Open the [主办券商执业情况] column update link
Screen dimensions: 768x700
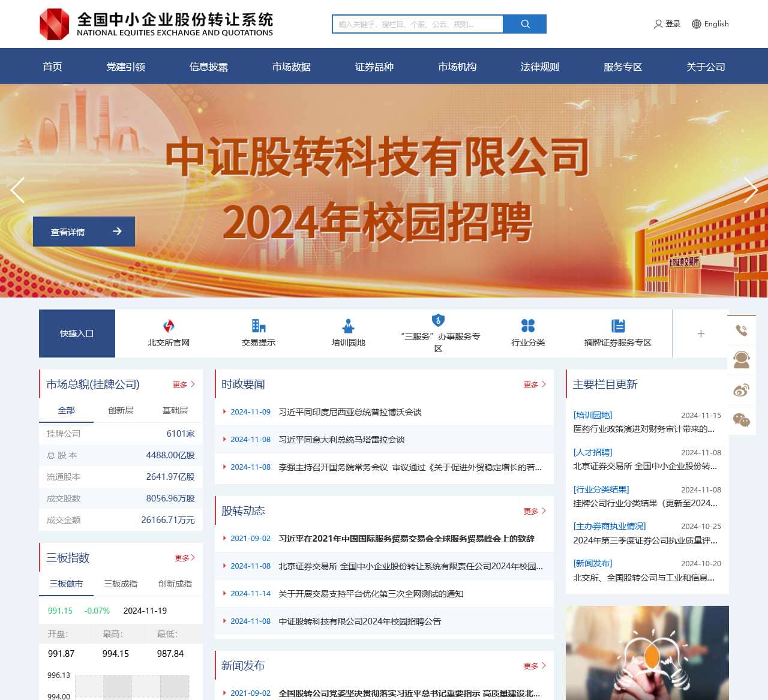pos(610,526)
